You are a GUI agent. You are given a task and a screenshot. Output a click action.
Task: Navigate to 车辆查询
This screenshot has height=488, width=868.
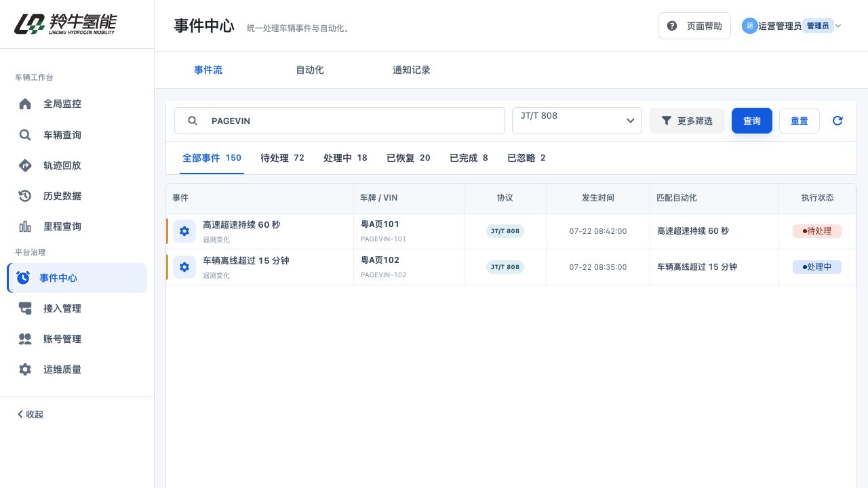[77, 135]
